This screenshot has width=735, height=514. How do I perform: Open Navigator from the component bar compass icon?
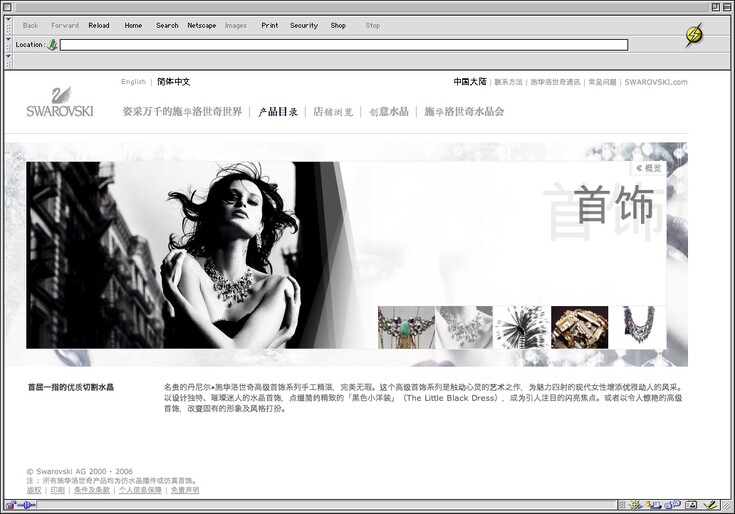[x=636, y=505]
